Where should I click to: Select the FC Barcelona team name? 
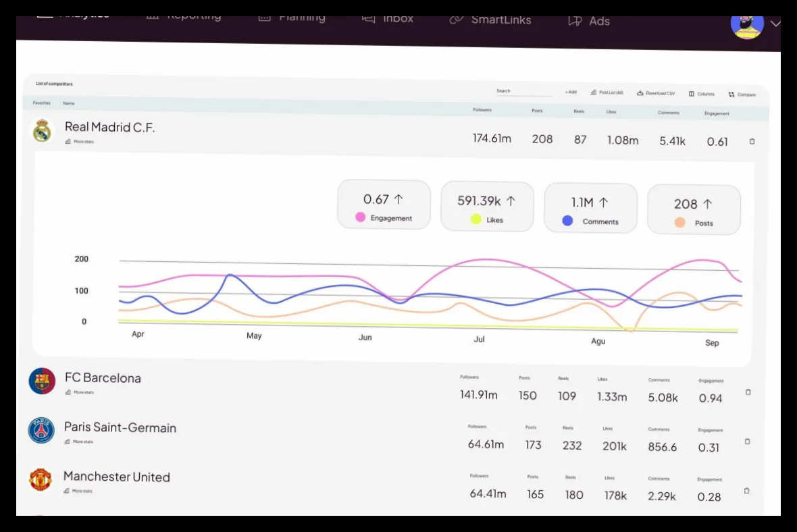103,378
